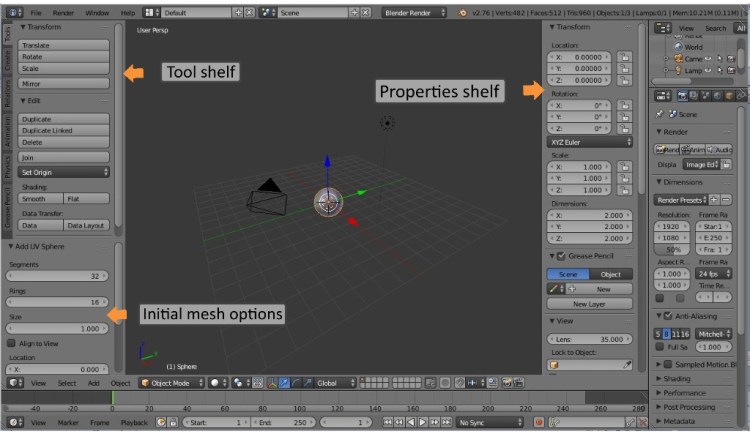
Task: Click the viewport shading sphere icon
Action: pyautogui.click(x=216, y=382)
